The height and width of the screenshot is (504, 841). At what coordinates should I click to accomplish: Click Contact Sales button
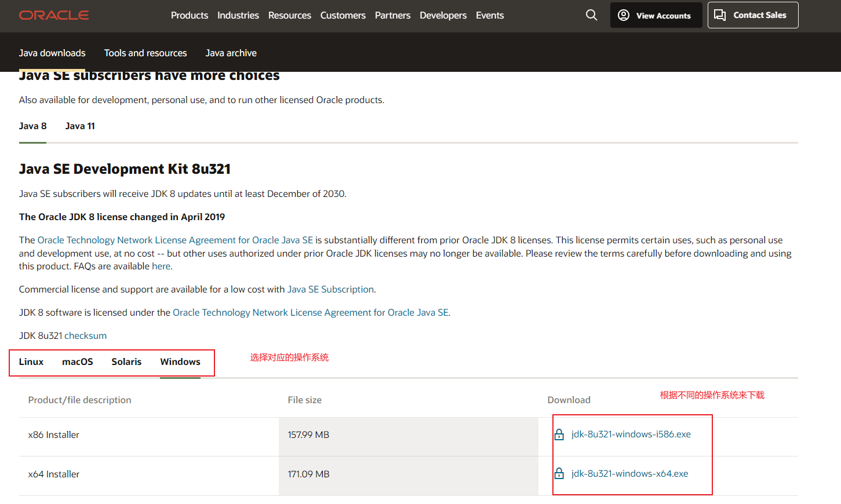pyautogui.click(x=752, y=15)
